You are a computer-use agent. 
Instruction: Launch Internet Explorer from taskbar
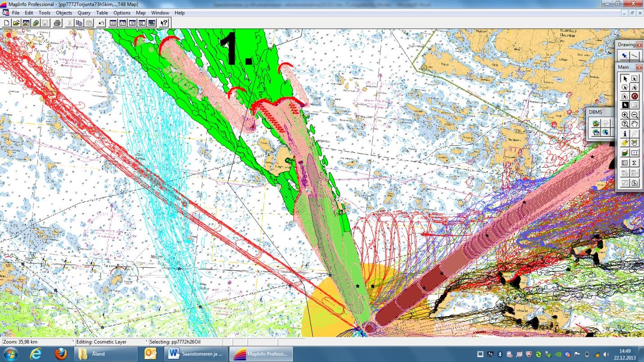tap(36, 354)
